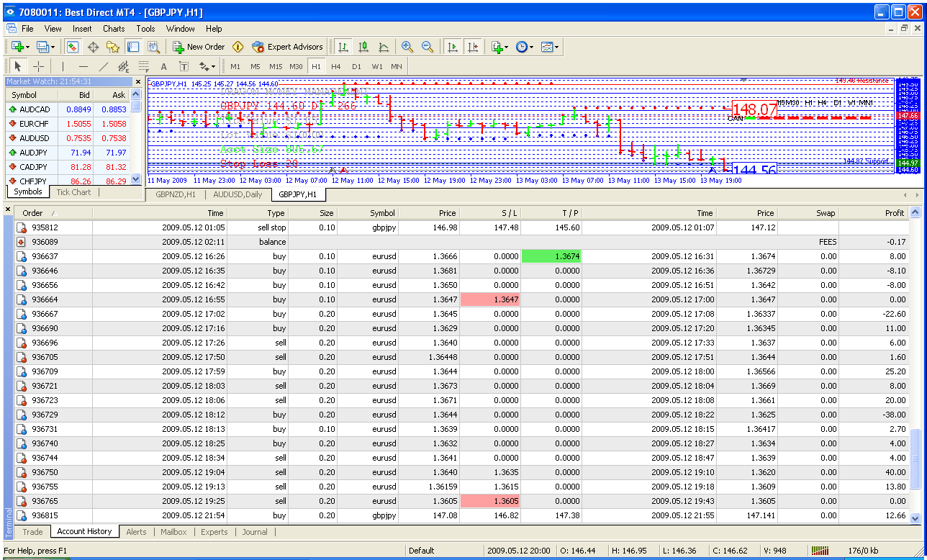The image size is (927, 560).
Task: Switch timeframe to H4
Action: pyautogui.click(x=336, y=66)
